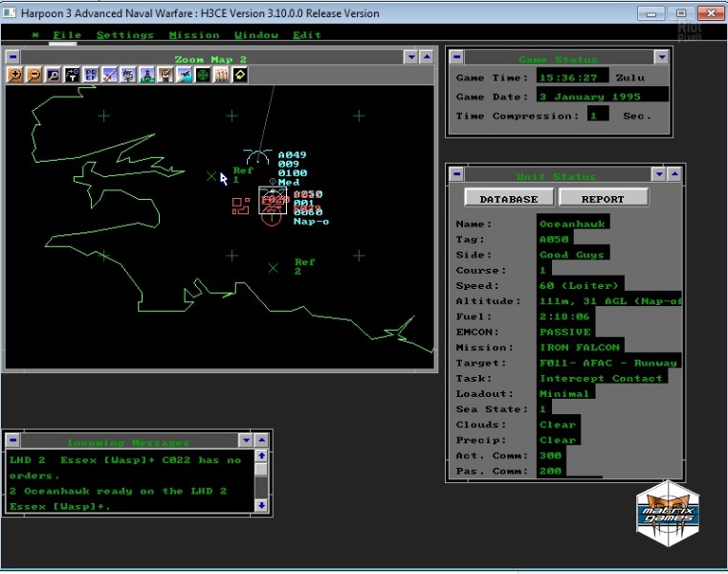728x574 pixels.
Task: Open the Zoom Map 2 system menu
Action: pos(13,57)
